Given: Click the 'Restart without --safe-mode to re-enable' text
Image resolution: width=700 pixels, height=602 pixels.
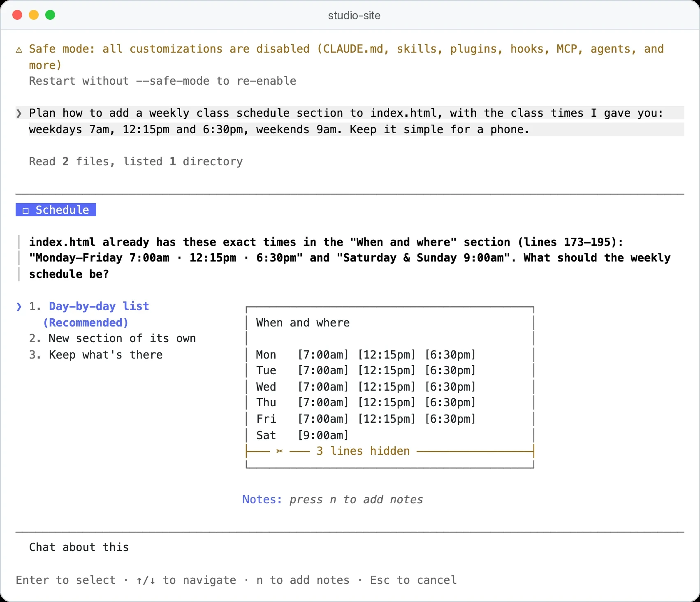Looking at the screenshot, I should [x=162, y=81].
